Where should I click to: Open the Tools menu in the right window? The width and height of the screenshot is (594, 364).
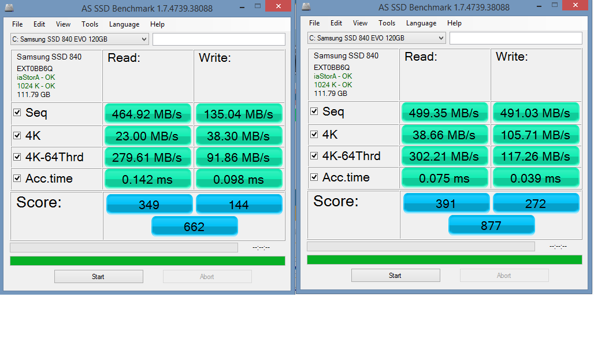point(387,23)
